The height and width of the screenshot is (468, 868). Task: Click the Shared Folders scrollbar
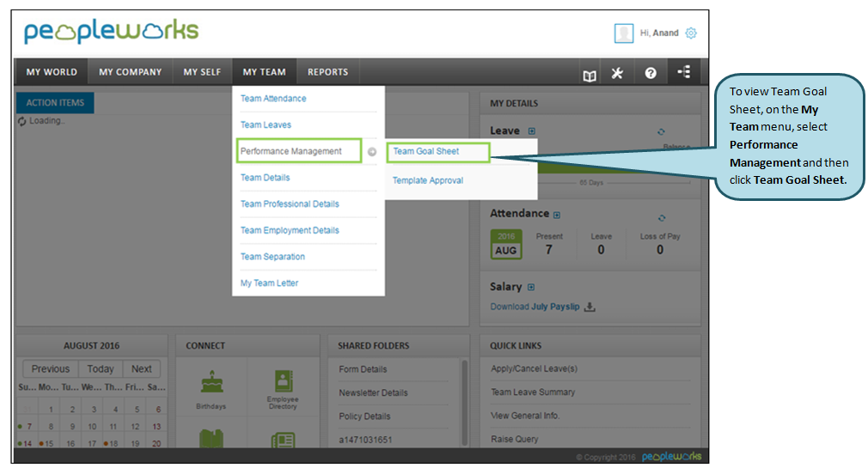[x=464, y=403]
